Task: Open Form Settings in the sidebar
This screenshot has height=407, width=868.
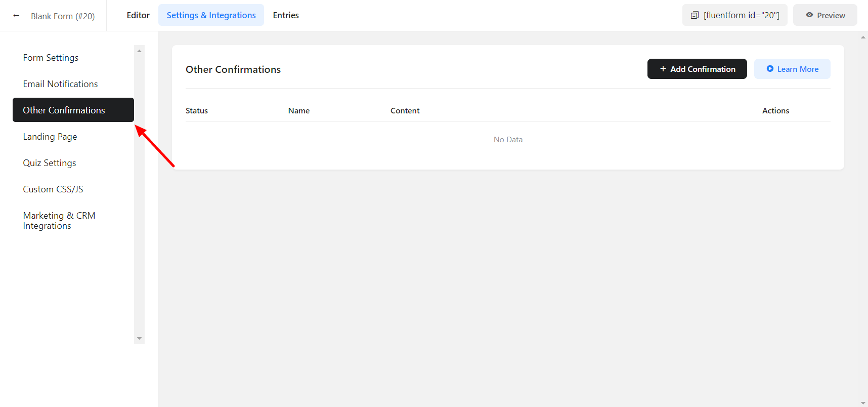Action: [51, 58]
